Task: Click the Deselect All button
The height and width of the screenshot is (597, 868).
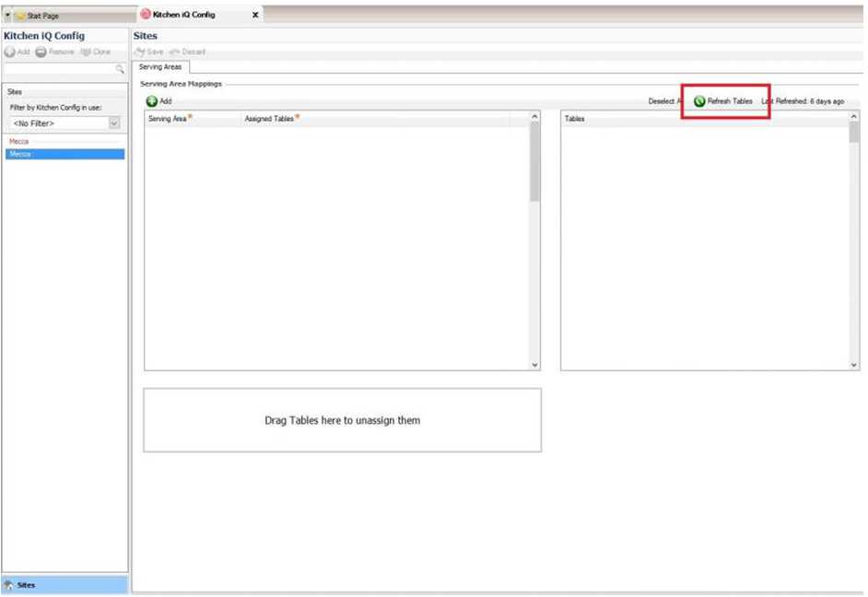Action: pos(663,101)
